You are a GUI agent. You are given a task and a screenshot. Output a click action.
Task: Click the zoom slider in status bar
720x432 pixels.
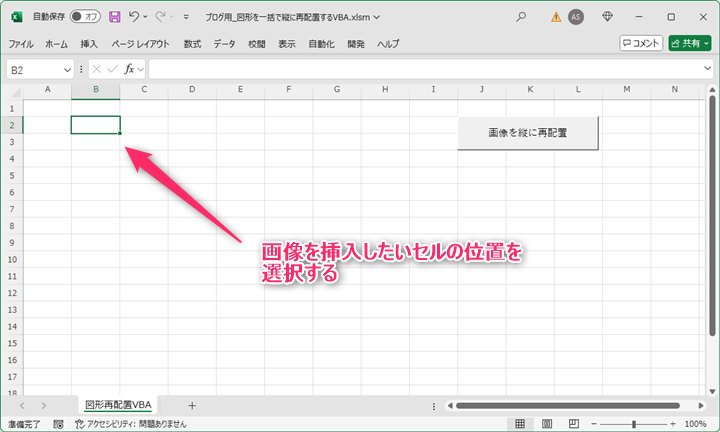633,424
